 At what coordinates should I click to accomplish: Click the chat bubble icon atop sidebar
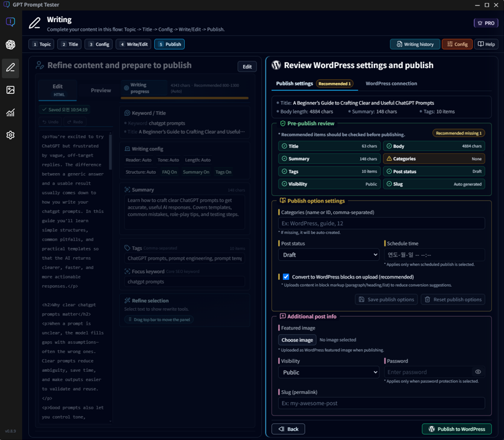pos(10,22)
